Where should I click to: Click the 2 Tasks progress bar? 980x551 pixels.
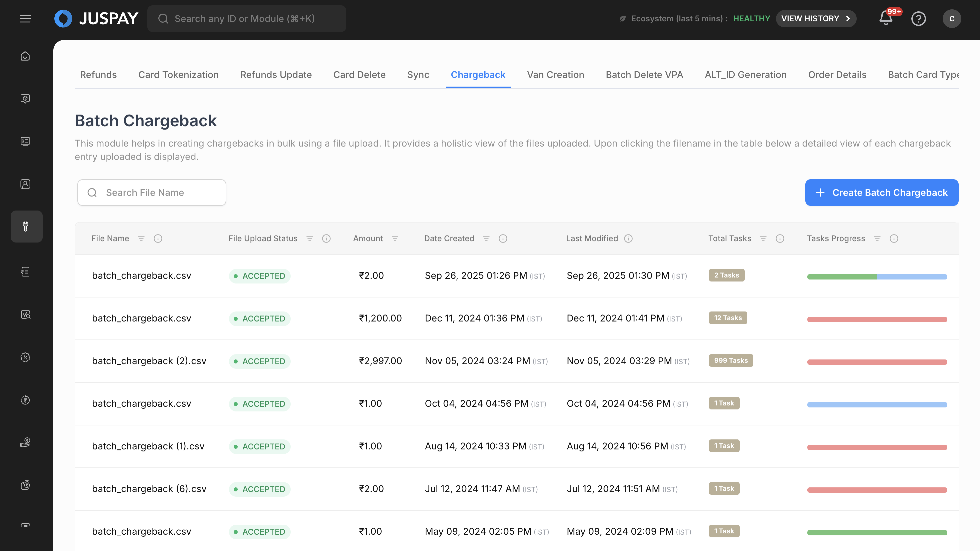click(x=877, y=276)
